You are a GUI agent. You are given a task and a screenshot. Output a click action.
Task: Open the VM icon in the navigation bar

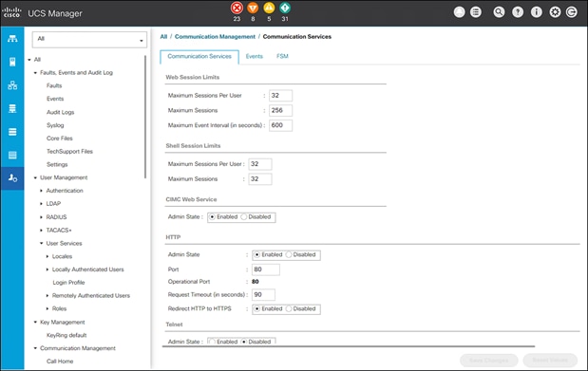[12, 132]
